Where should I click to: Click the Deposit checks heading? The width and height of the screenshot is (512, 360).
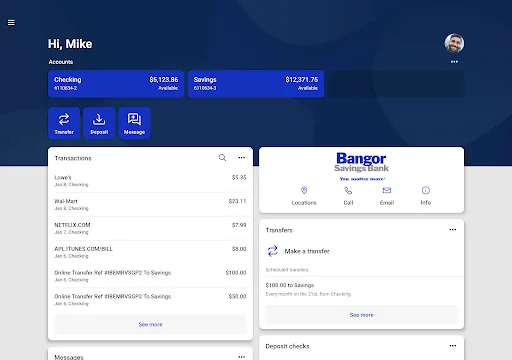click(x=287, y=346)
